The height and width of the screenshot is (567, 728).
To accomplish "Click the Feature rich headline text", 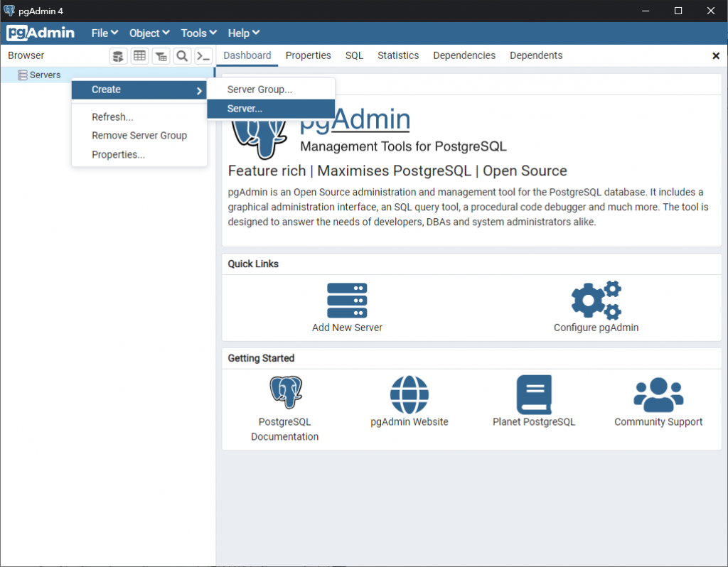I will point(397,171).
